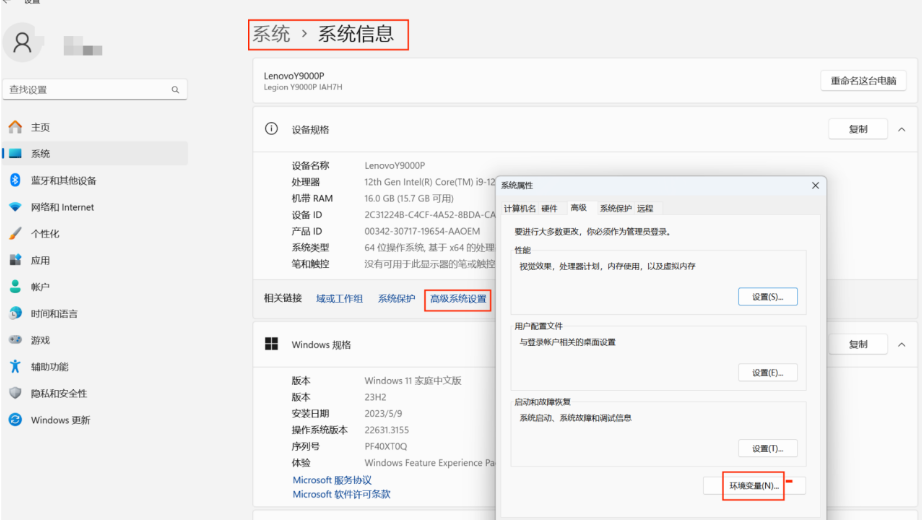Open 应用 apps icon

pos(15,260)
